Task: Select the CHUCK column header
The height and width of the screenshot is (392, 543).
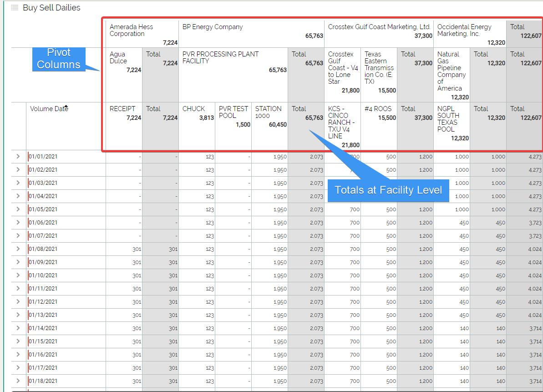Action: (x=194, y=109)
